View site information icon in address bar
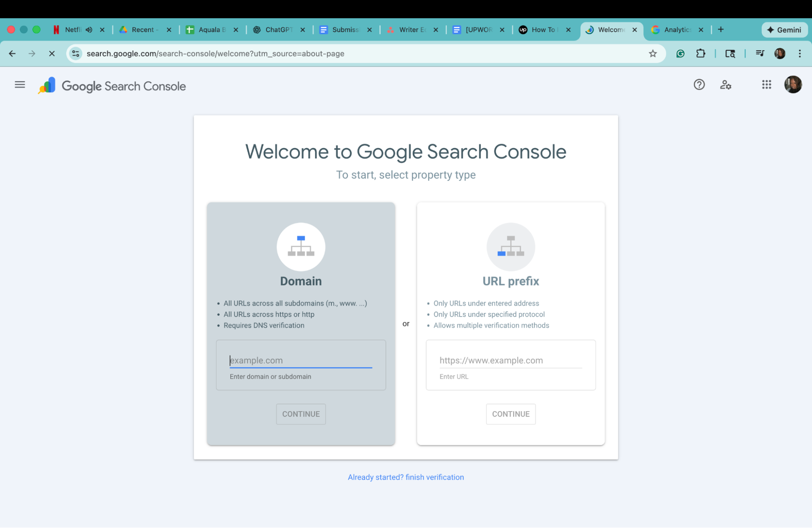 (x=76, y=54)
